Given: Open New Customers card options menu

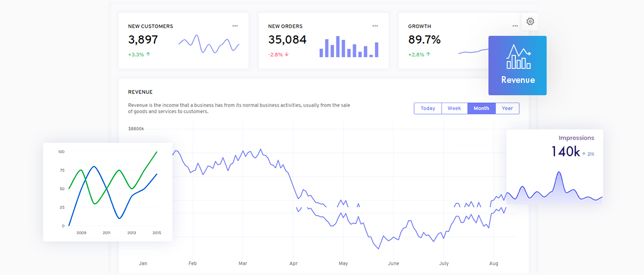Looking at the screenshot, I should [235, 26].
